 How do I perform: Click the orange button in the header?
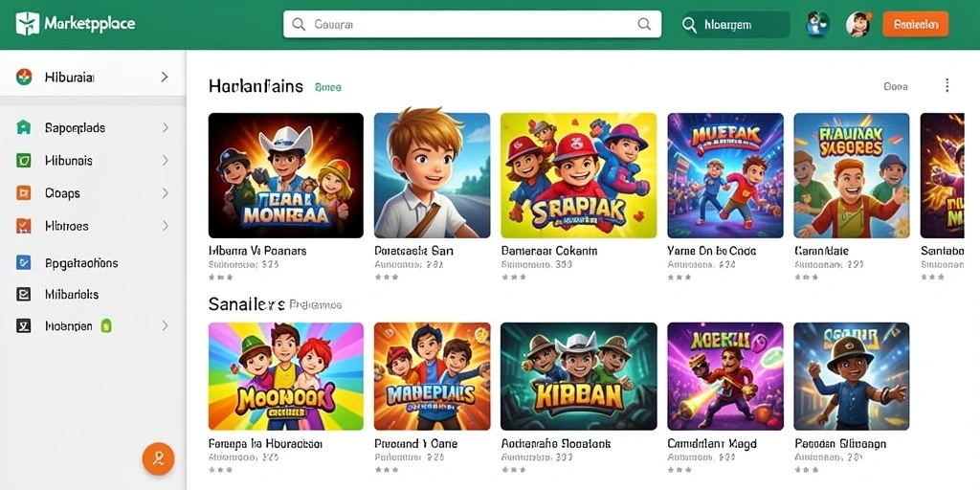click(x=915, y=24)
